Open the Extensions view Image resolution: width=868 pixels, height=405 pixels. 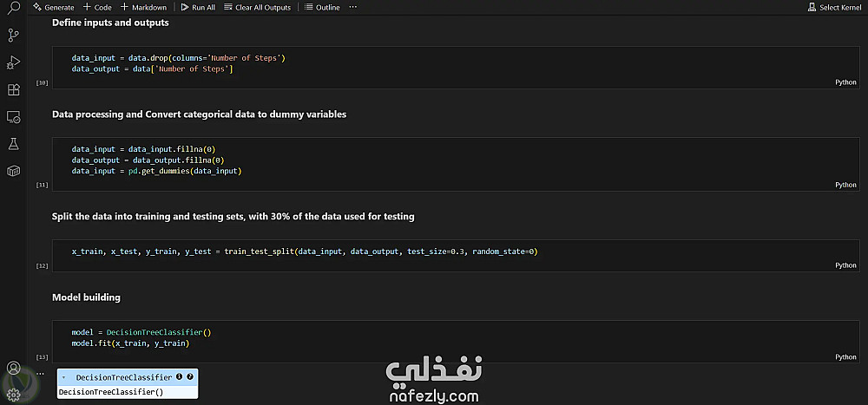pos(13,89)
